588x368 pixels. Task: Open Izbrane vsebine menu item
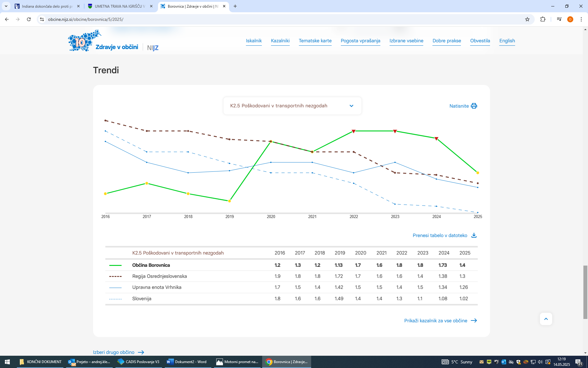(406, 41)
